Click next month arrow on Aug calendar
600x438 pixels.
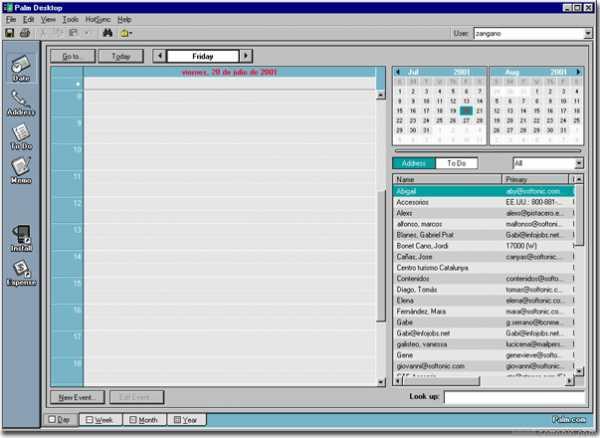578,72
